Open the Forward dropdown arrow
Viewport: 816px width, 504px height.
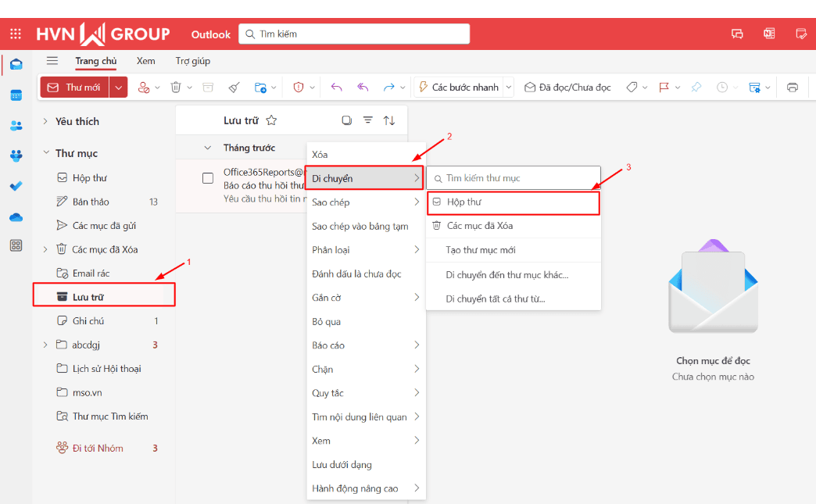(x=403, y=88)
